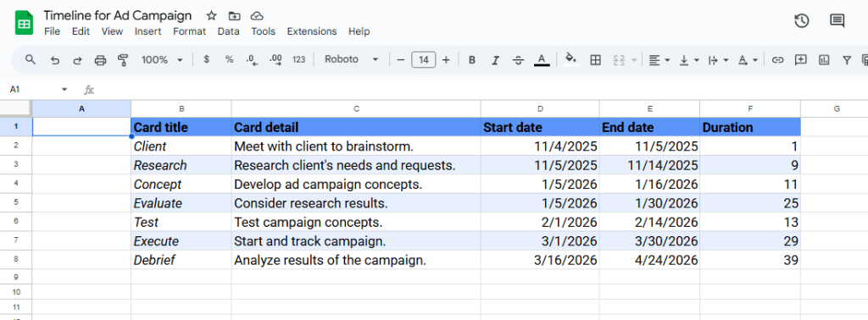The height and width of the screenshot is (320, 868).
Task: Increase decimal places
Action: coord(275,60)
